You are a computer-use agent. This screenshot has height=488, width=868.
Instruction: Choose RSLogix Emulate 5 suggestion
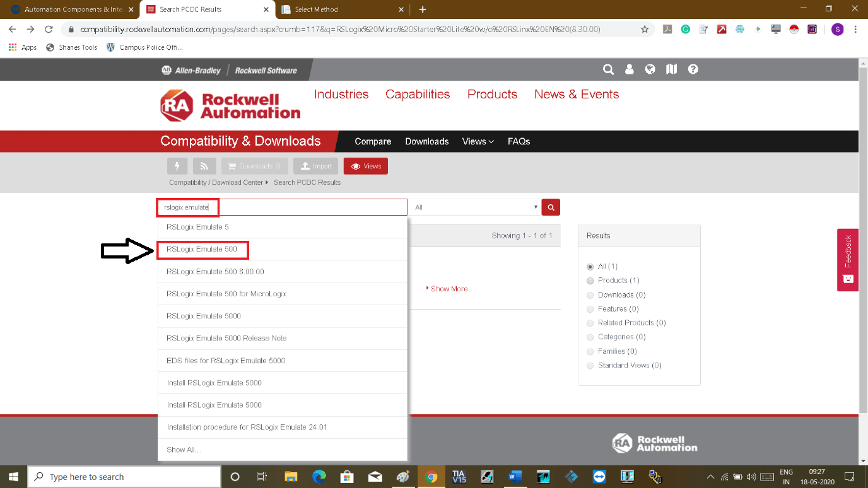(282, 227)
